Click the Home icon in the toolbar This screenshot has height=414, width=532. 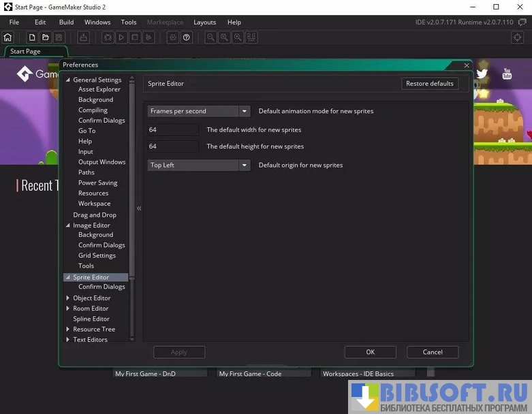8,37
